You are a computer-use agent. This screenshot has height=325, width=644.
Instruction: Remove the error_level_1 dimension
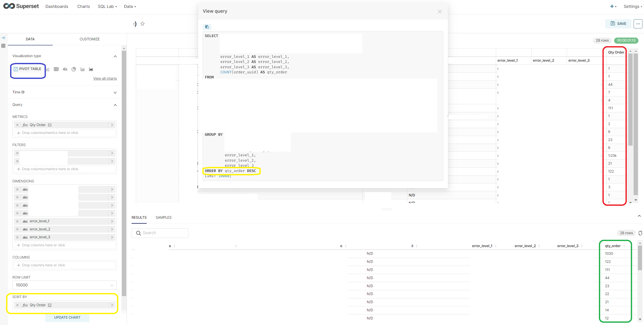[17, 221]
